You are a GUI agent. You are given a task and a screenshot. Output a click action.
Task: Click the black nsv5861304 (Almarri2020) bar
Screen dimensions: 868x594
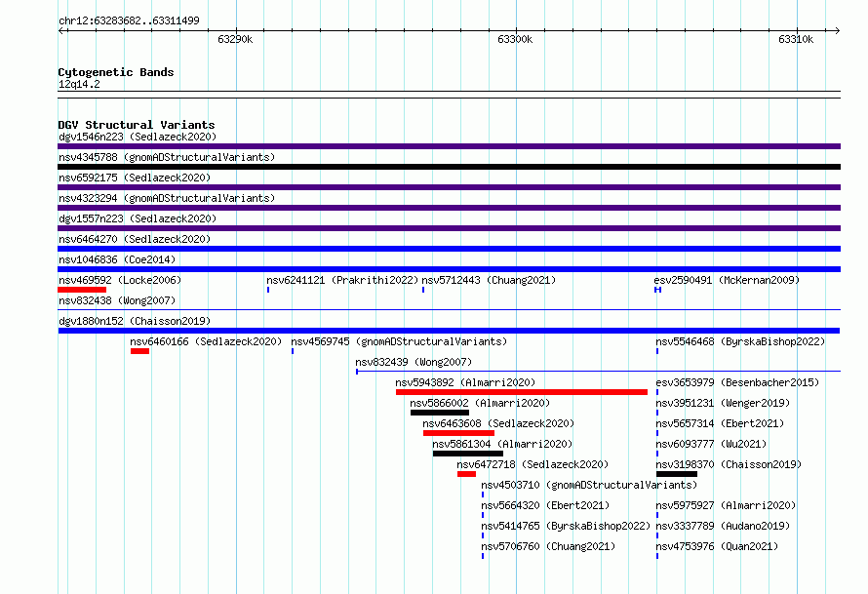coord(468,454)
